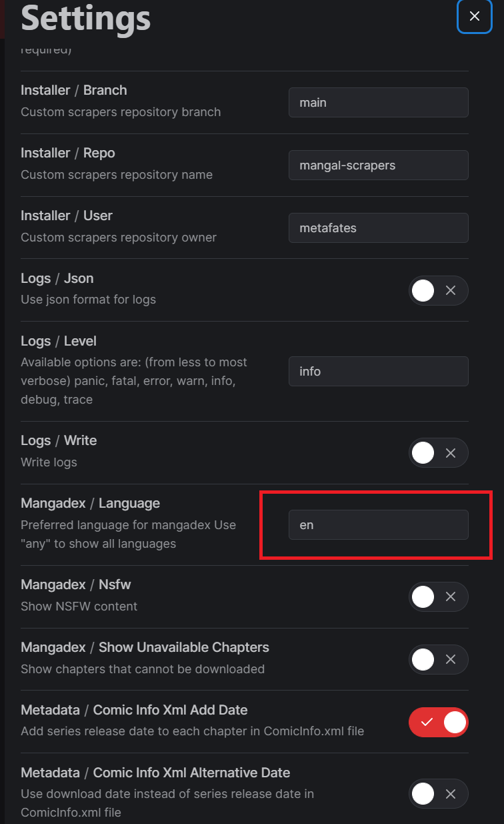Click the white knob on Logs Write switch
This screenshot has height=824, width=504.
click(423, 452)
